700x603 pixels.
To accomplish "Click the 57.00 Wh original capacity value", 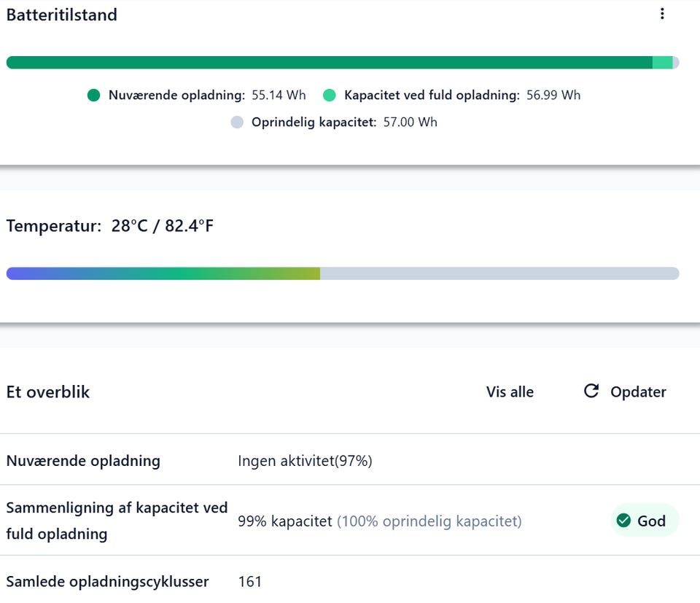I will click(410, 122).
